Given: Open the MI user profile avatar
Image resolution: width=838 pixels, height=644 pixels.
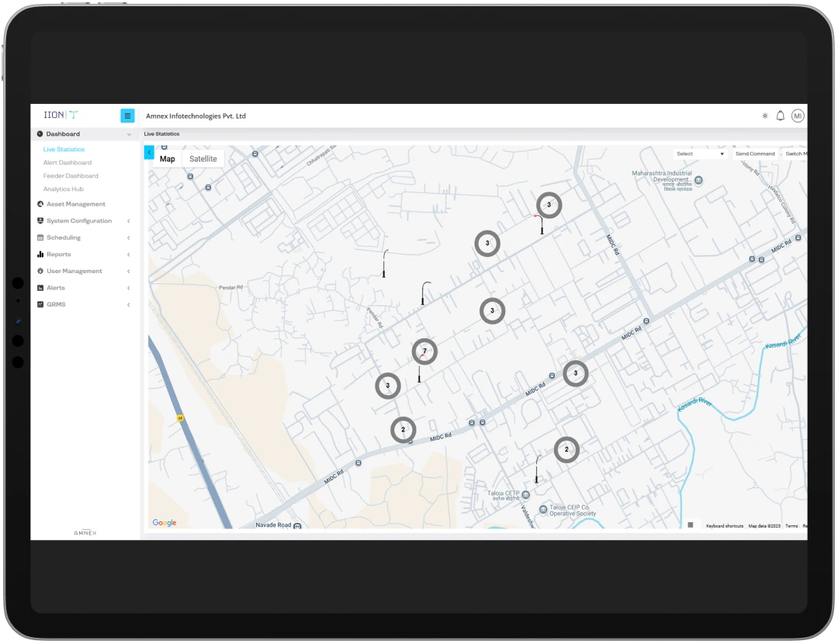Looking at the screenshot, I should [798, 116].
